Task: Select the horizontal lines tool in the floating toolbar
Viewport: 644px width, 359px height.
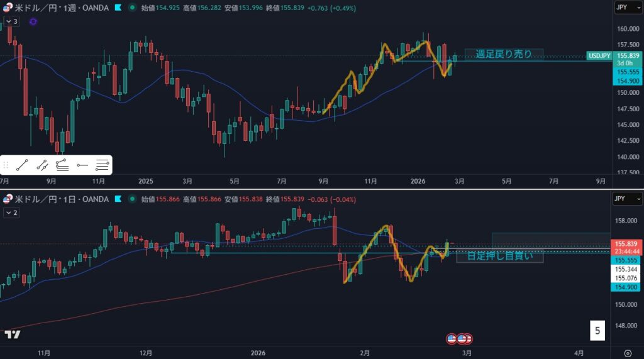Action: pyautogui.click(x=102, y=165)
